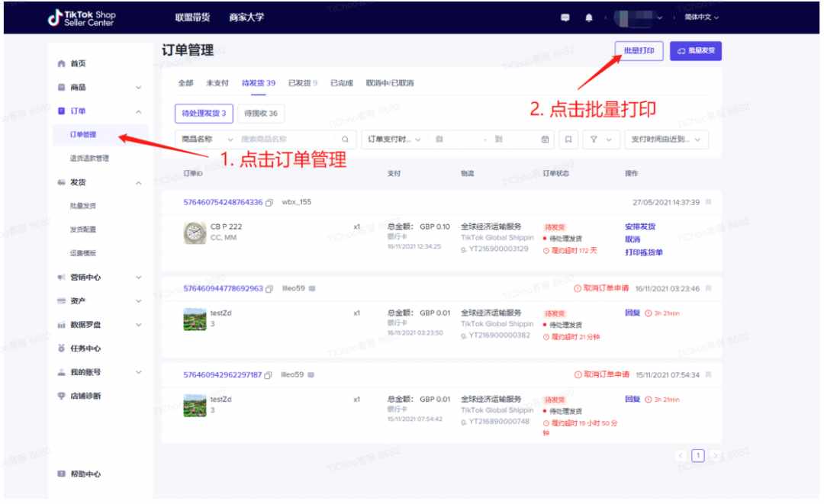824x504 pixels.
Task: Open the 订单支付时 date type dropdown
Action: pyautogui.click(x=394, y=139)
